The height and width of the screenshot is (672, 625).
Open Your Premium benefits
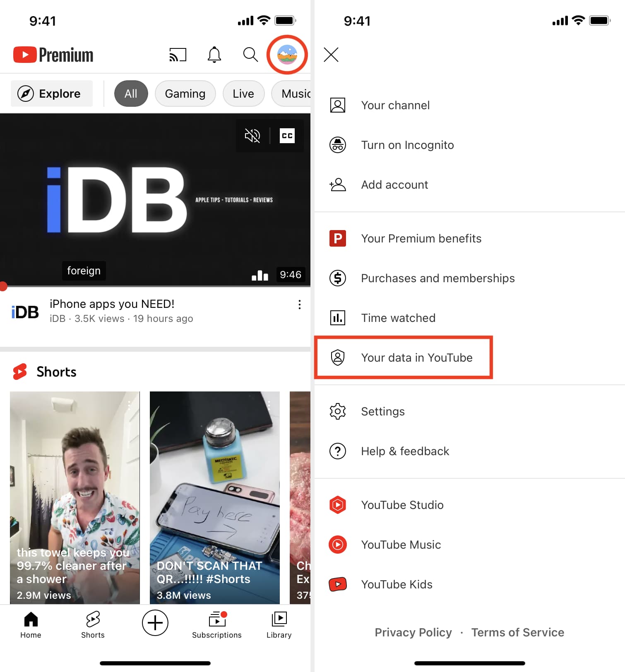coord(470,238)
